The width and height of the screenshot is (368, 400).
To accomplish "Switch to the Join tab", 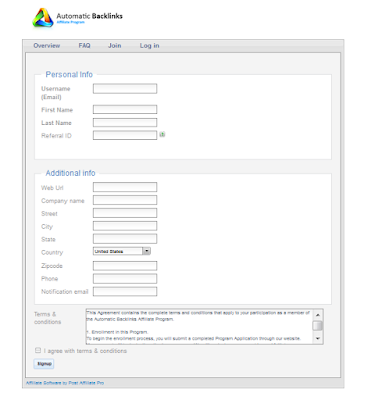I will [x=114, y=46].
